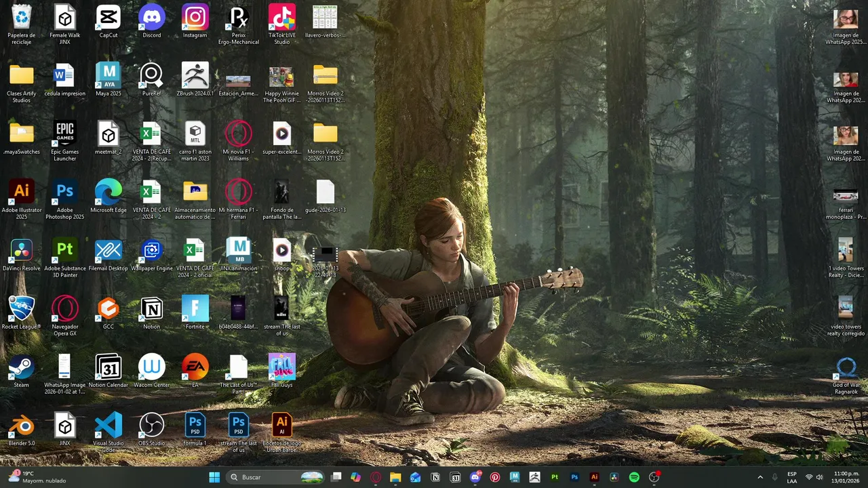The height and width of the screenshot is (488, 868).
Task: Open the Mi novia F1 - Williams shortcut
Action: [x=239, y=141]
